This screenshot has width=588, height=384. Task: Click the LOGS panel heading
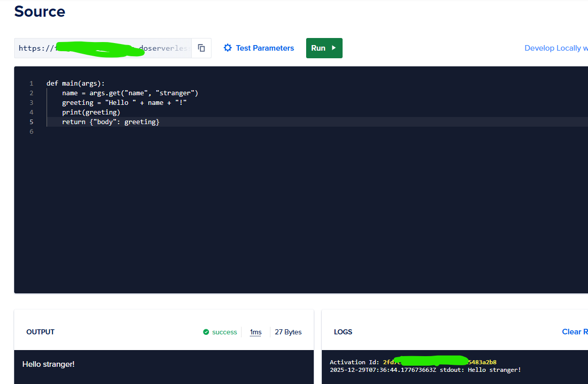coord(343,332)
